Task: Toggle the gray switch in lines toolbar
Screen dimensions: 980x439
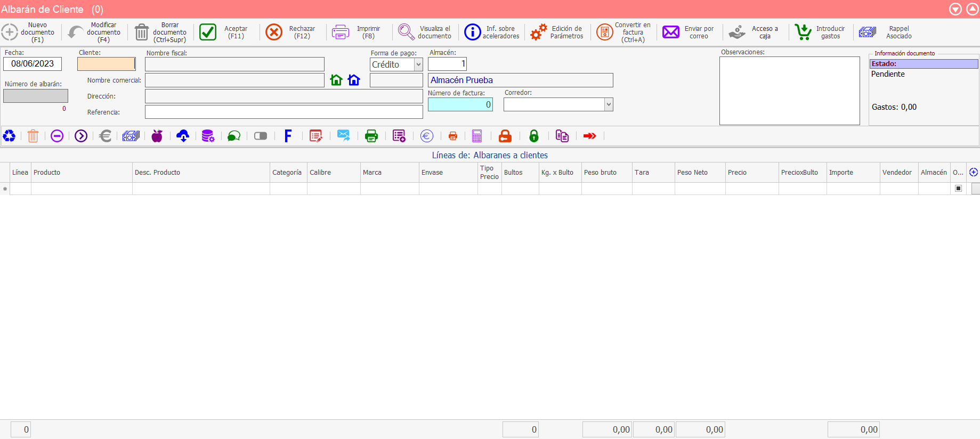Action: coord(261,136)
